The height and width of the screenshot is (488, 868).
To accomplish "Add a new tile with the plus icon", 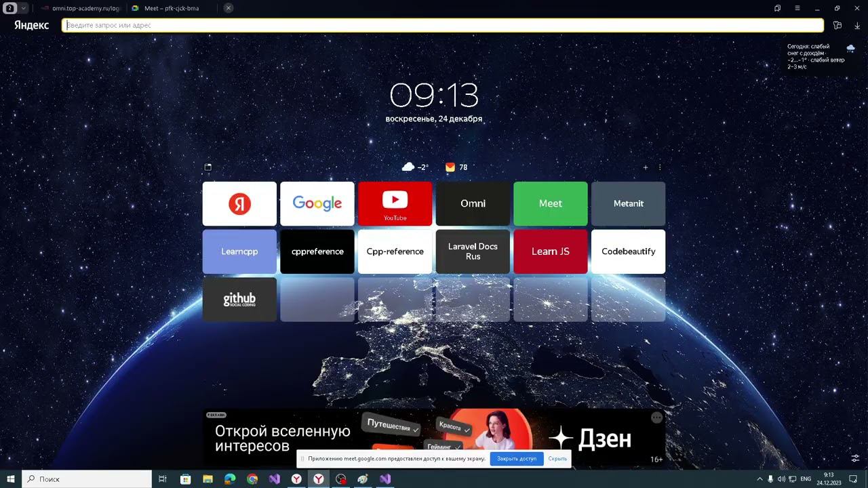I will [646, 167].
